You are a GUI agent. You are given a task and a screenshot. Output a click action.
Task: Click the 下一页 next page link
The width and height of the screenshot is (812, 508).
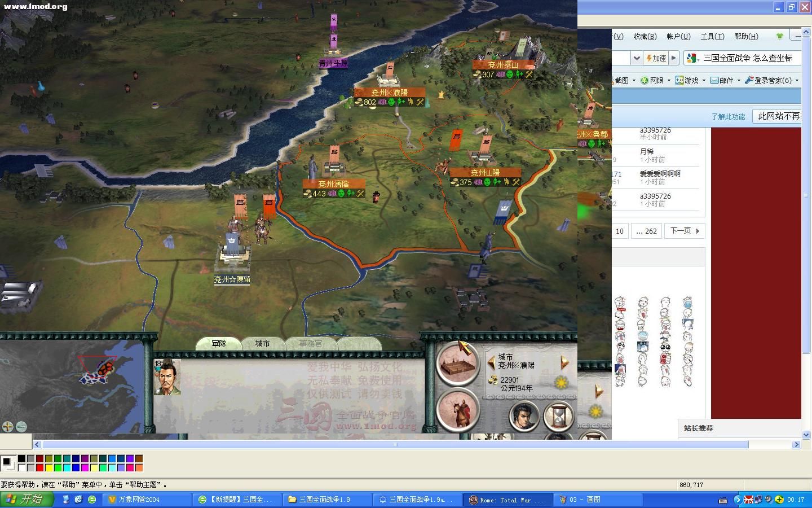[685, 231]
